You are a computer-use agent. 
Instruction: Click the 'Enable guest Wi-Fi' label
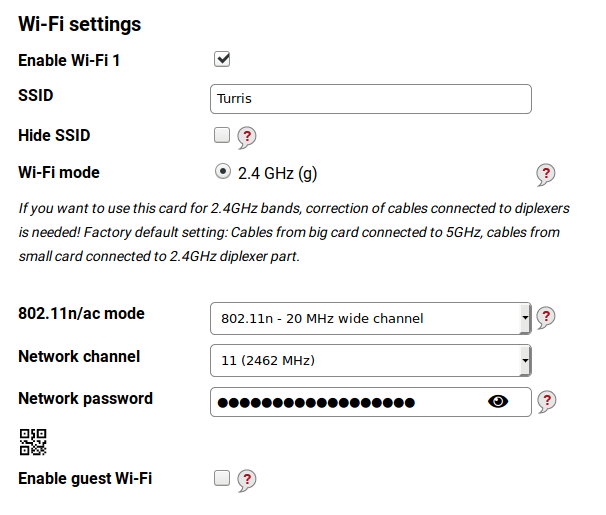(85, 479)
